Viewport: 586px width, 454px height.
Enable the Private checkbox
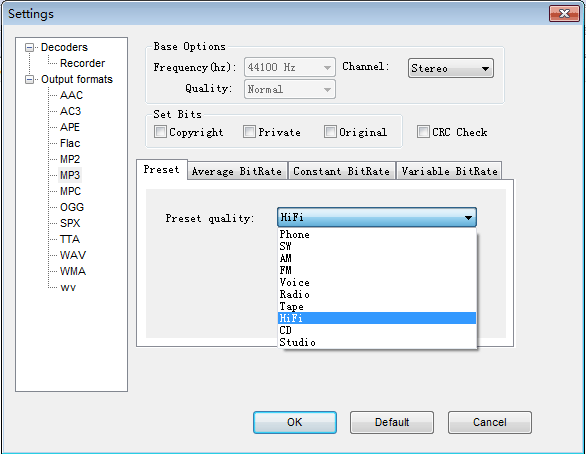[249, 132]
